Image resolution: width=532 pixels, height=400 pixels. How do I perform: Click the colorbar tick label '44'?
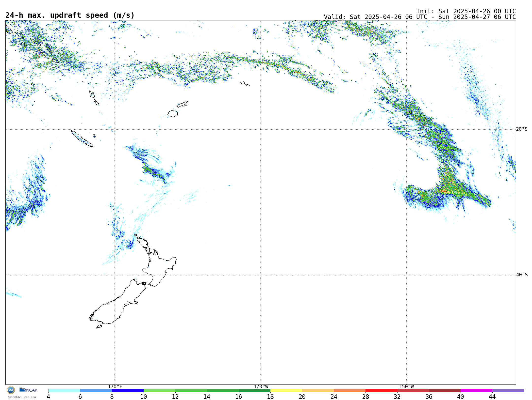click(x=492, y=397)
